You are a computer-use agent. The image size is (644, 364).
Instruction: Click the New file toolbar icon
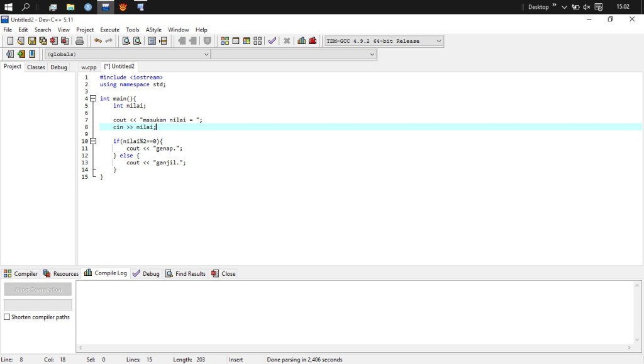pyautogui.click(x=10, y=41)
